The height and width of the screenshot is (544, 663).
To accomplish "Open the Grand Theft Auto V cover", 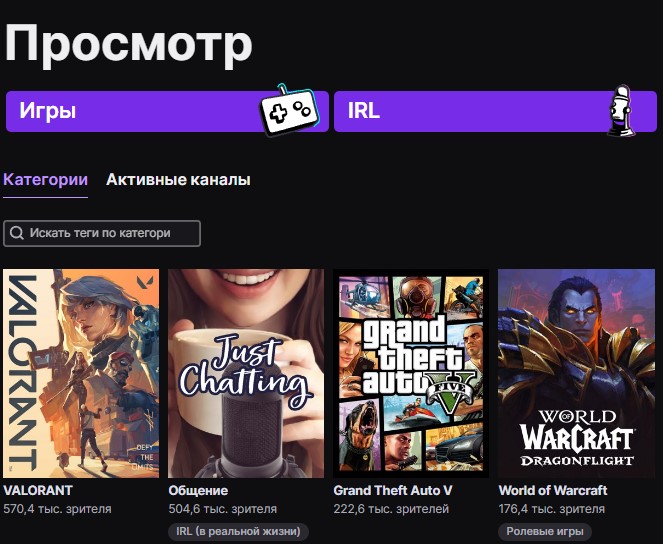I will click(411, 373).
